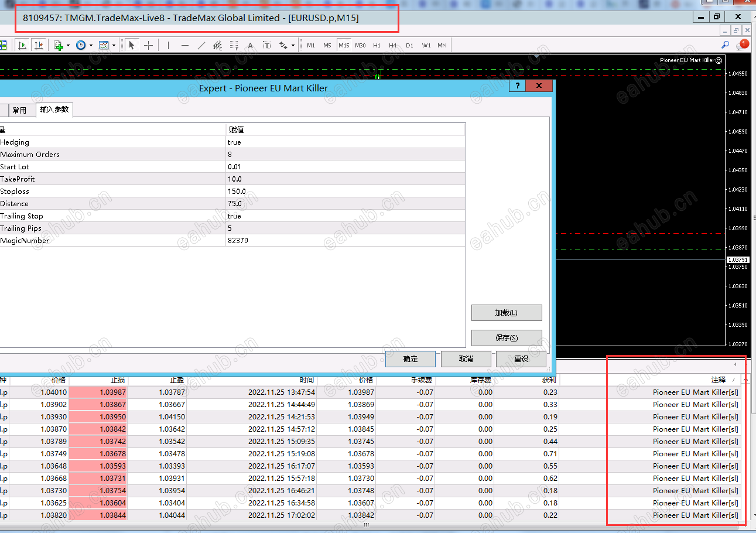Click the chart shift triangle marker

(536, 57)
